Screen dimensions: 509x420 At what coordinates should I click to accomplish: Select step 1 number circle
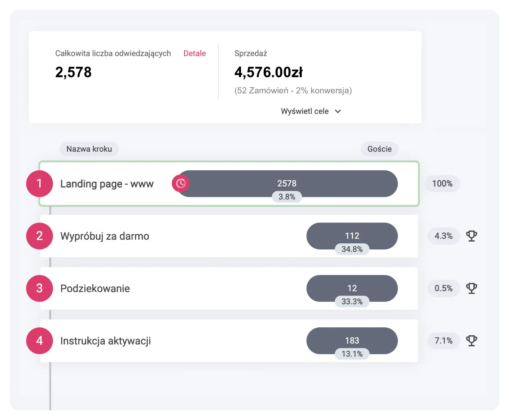click(40, 184)
